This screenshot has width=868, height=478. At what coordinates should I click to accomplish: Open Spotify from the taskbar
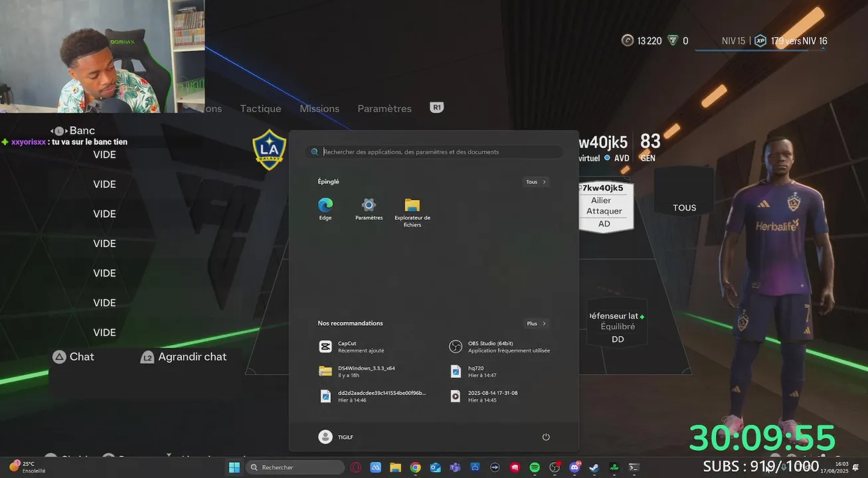point(535,467)
